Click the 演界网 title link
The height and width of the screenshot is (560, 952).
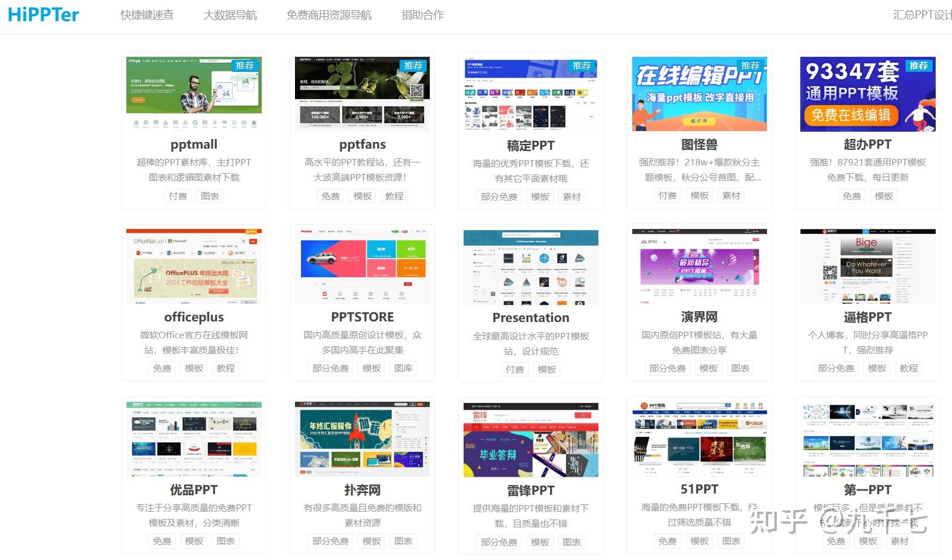tap(699, 317)
